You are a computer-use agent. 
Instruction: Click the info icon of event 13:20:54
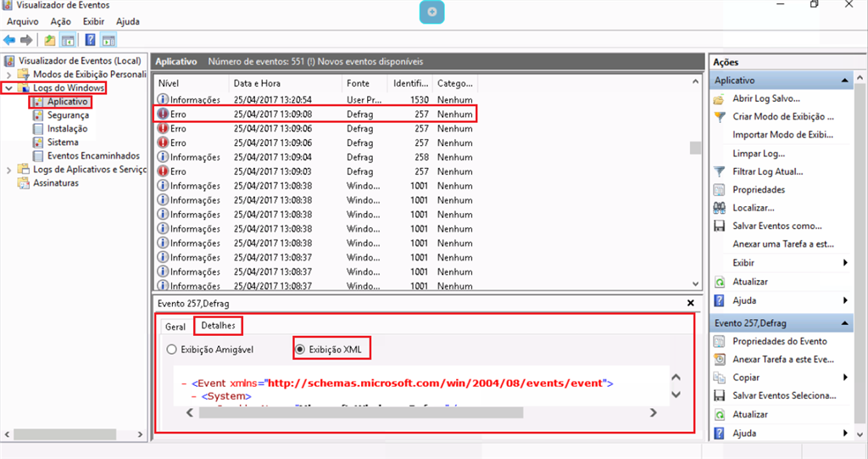(163, 99)
